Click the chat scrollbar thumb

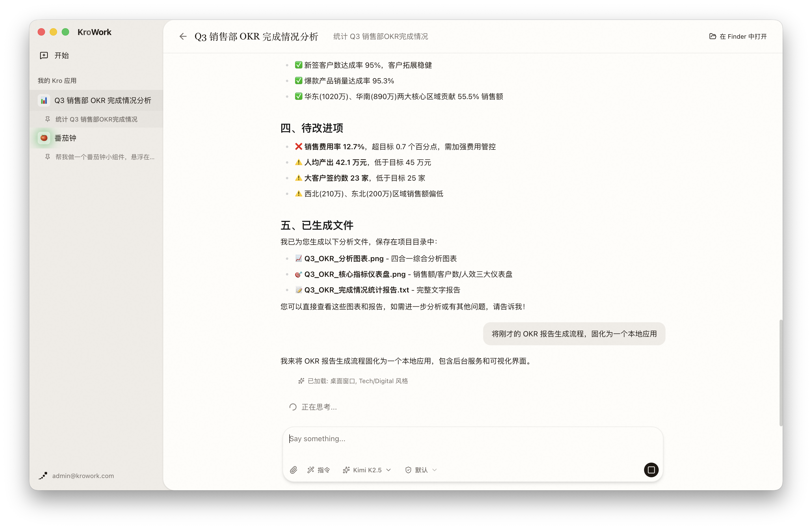pyautogui.click(x=781, y=373)
